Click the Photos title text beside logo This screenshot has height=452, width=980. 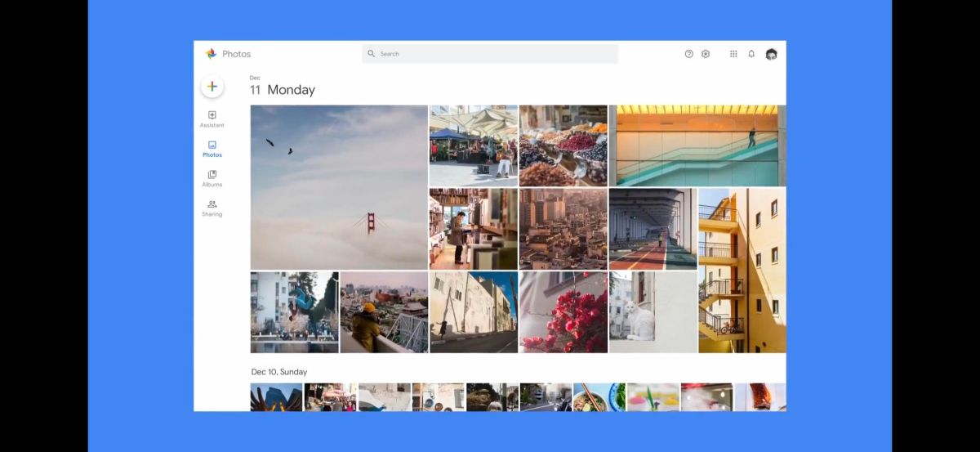tap(237, 54)
